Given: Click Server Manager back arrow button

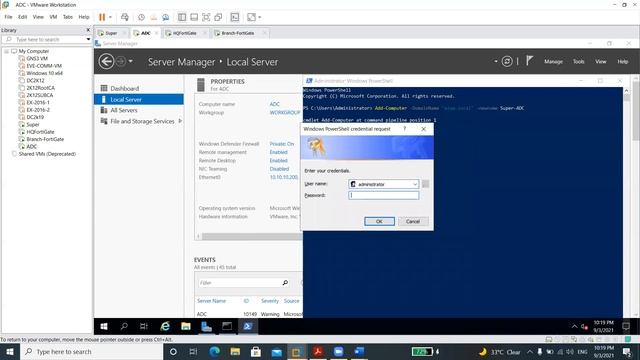Looking at the screenshot, I should click(107, 62).
